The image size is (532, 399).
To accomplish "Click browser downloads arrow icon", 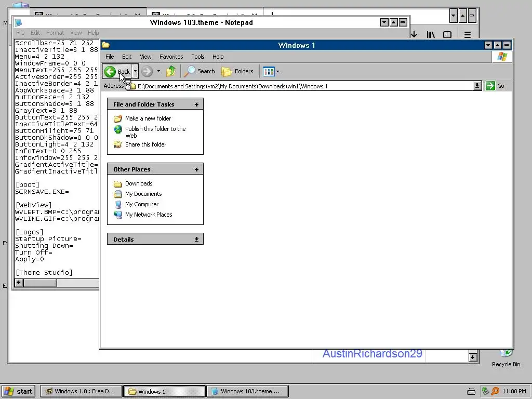I will tap(414, 34).
